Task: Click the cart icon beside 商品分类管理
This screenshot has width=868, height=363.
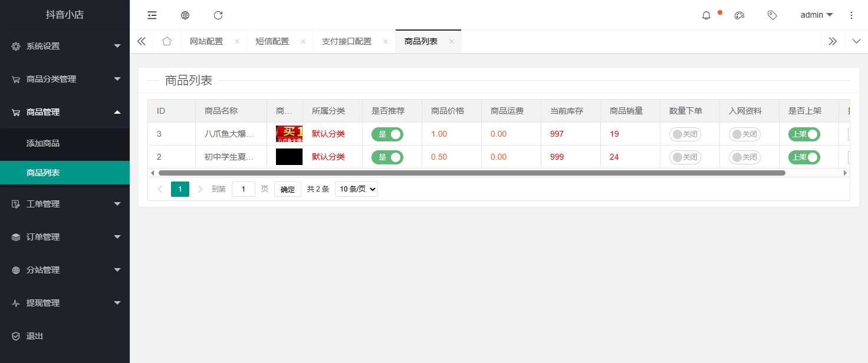Action: [x=16, y=79]
